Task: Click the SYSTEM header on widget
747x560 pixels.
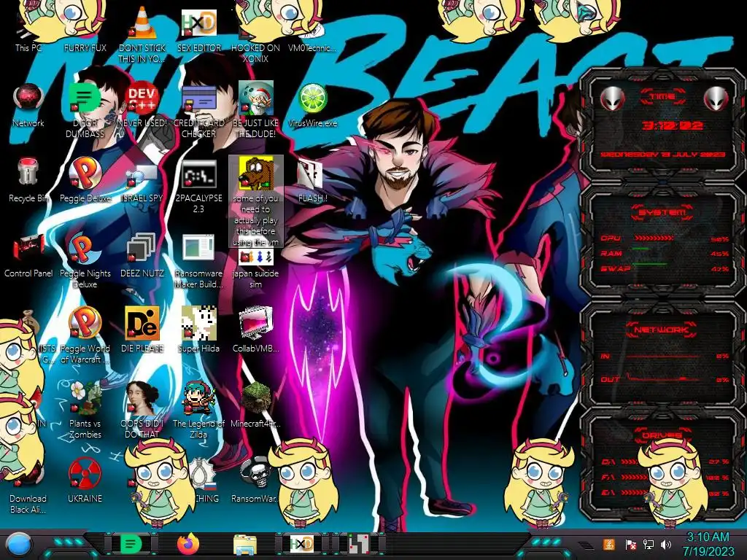Action: click(x=662, y=212)
